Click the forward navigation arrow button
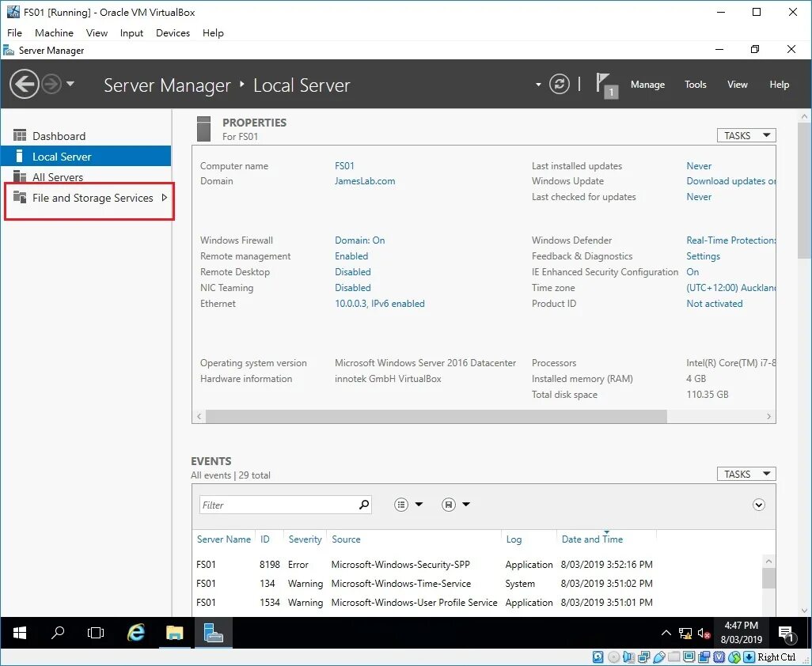Image resolution: width=812 pixels, height=666 pixels. pyautogui.click(x=51, y=84)
